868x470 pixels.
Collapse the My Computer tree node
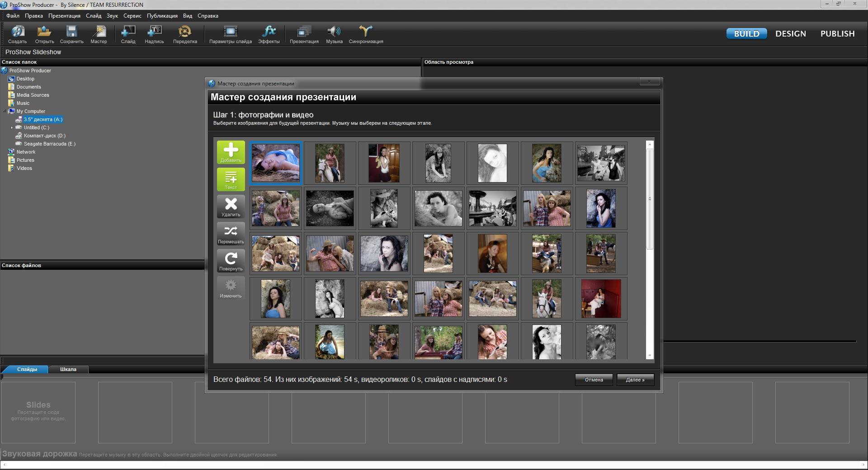(x=5, y=111)
